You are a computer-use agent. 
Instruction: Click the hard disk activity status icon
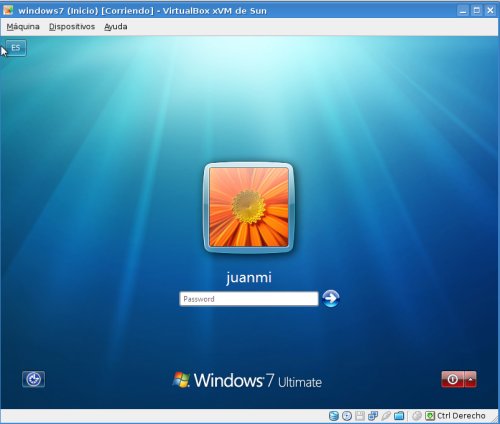pyautogui.click(x=334, y=416)
